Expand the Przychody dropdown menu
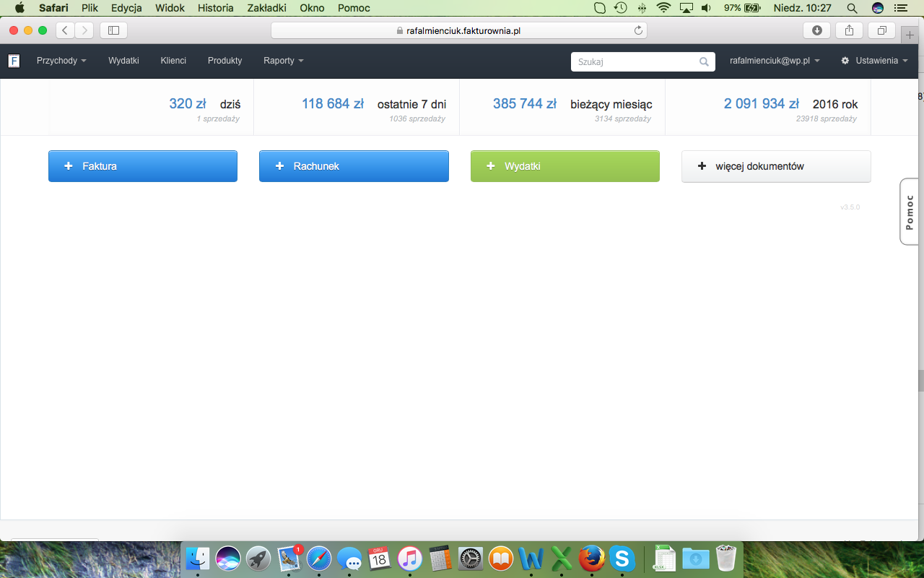 click(x=61, y=61)
